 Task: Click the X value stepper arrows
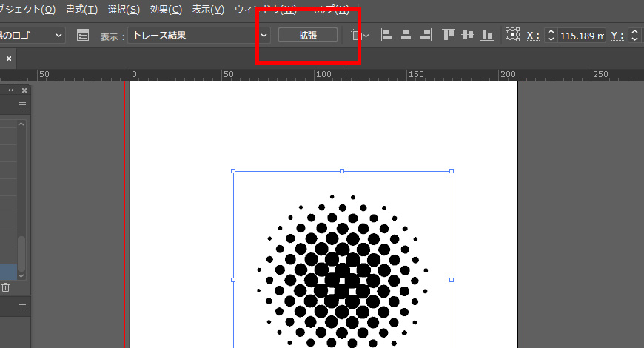click(x=550, y=35)
